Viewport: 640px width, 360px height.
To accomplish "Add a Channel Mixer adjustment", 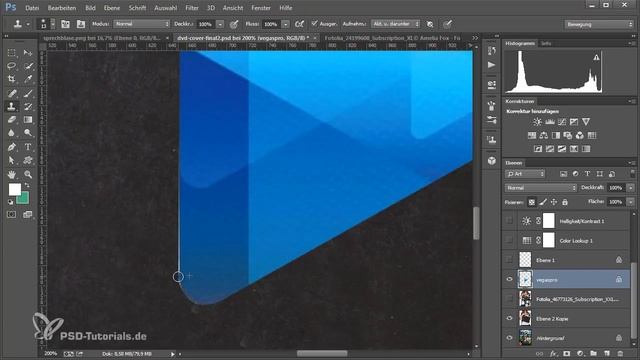I will tap(580, 135).
